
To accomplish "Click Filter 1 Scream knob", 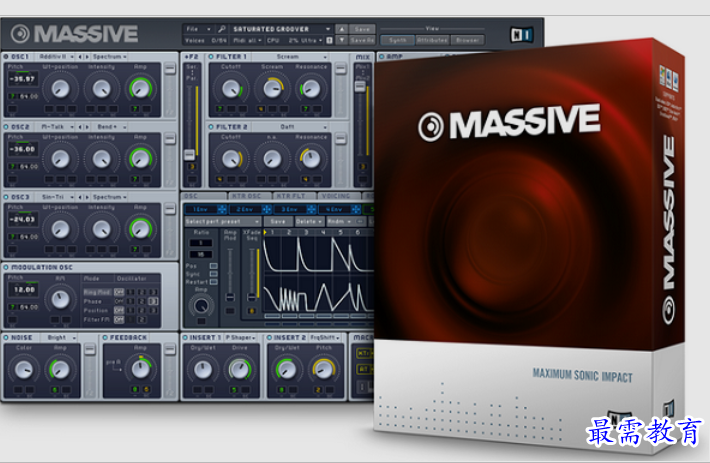I will (272, 89).
